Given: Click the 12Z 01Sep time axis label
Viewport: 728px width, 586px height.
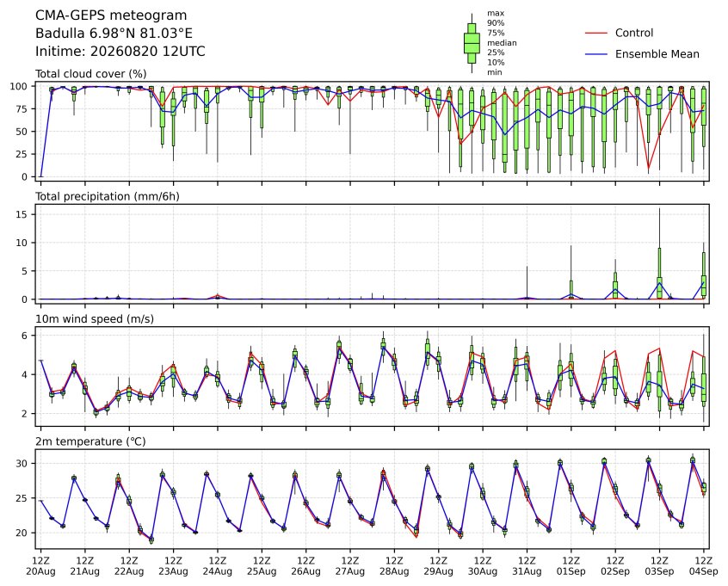Looking at the screenshot, I should [571, 566].
